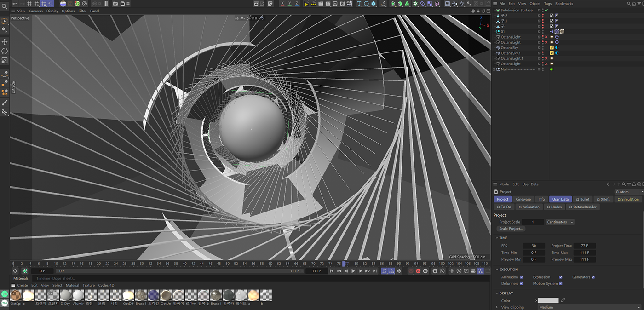Viewport: 644px width, 310px height.
Task: Collapse the EXECUTION section
Action: [x=497, y=270]
